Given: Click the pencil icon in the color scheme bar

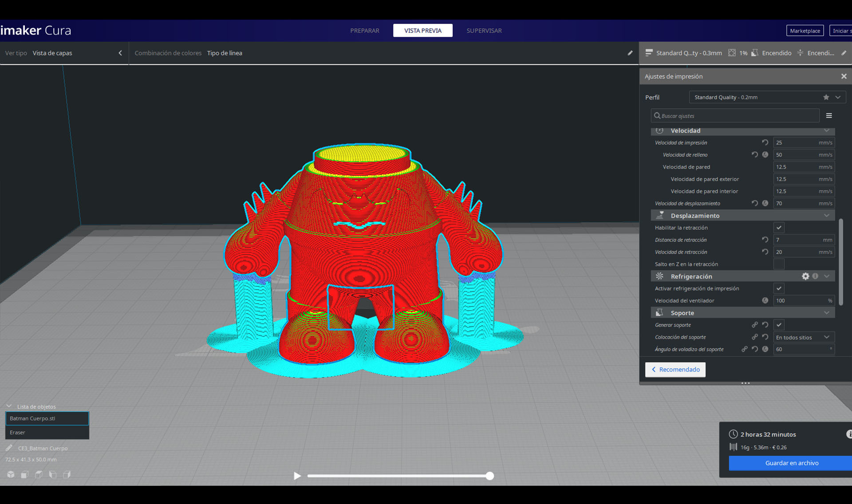Looking at the screenshot, I should click(630, 53).
